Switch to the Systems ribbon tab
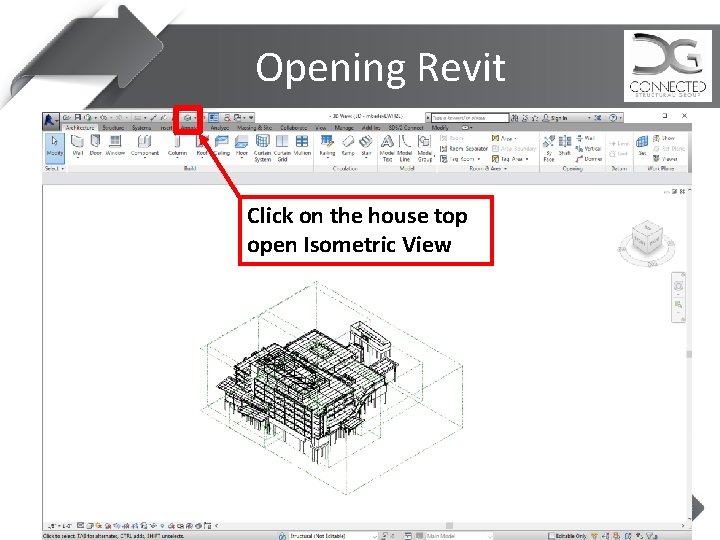The height and width of the screenshot is (540, 720). tap(141, 128)
